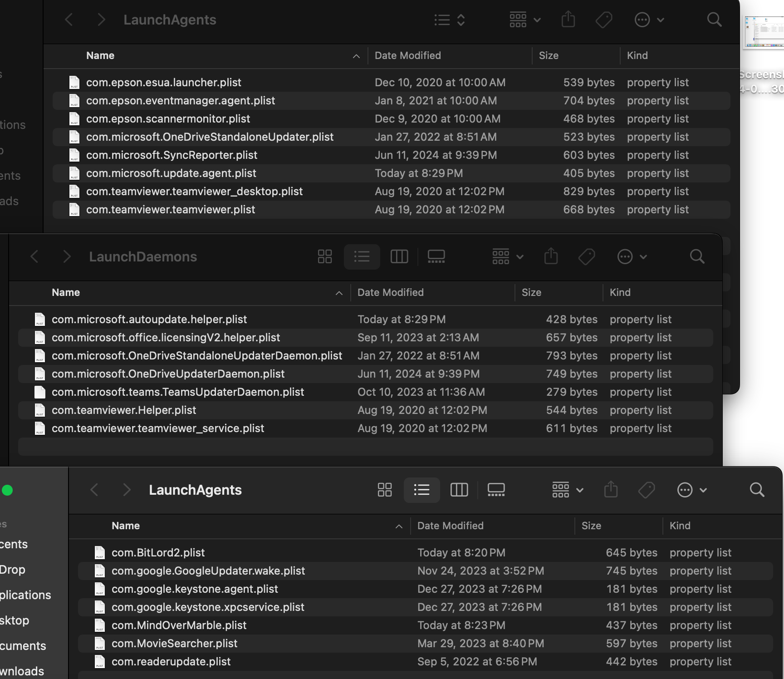
Task: Select the file name com.microsoft.OneDriveStandaloneUpdater.plist
Action: pos(210,137)
